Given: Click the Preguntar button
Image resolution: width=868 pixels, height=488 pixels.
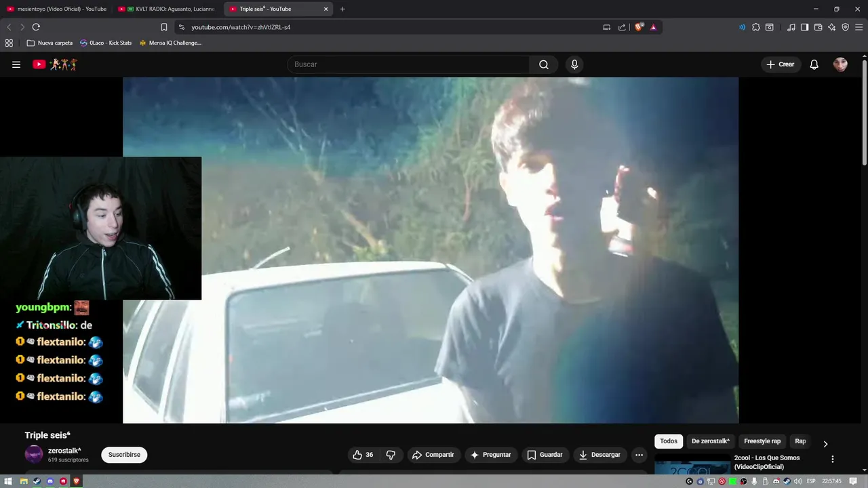Looking at the screenshot, I should (x=490, y=455).
